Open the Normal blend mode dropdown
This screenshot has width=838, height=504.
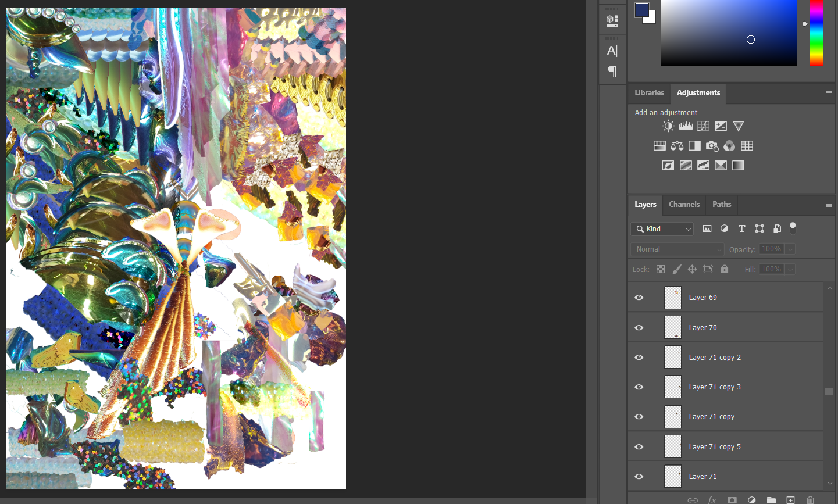click(677, 249)
